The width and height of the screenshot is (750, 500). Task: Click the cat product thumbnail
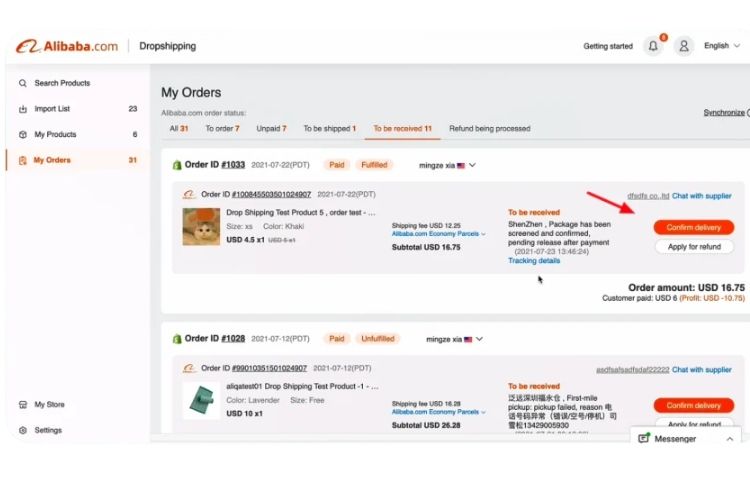tap(201, 227)
